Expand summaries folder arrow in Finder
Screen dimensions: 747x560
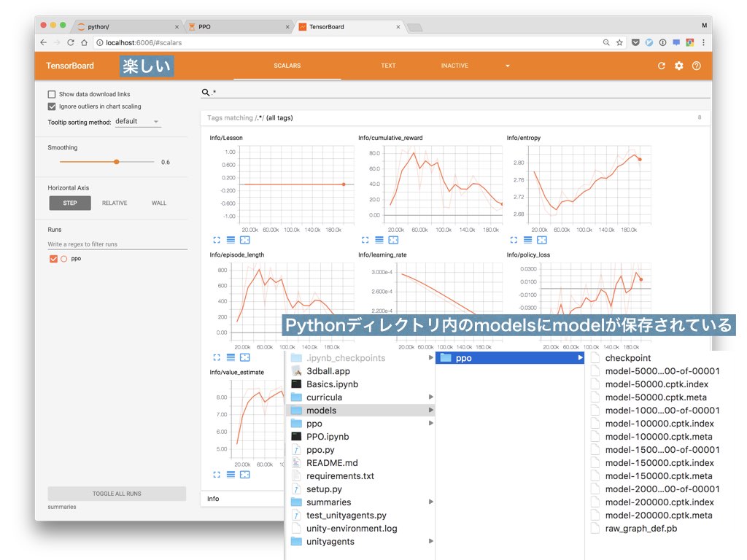(x=430, y=502)
